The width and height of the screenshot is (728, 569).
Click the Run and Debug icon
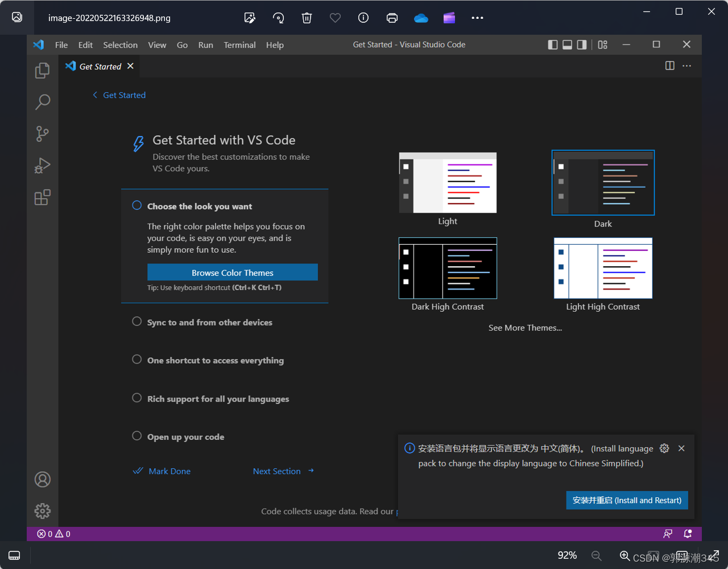pos(43,166)
